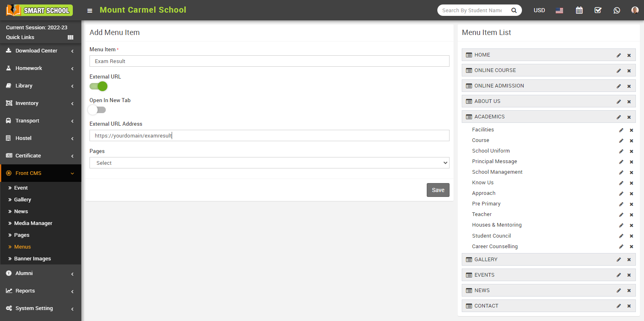Open the calendar icon in top bar
Viewport: 644px width, 321px height.
click(579, 10)
